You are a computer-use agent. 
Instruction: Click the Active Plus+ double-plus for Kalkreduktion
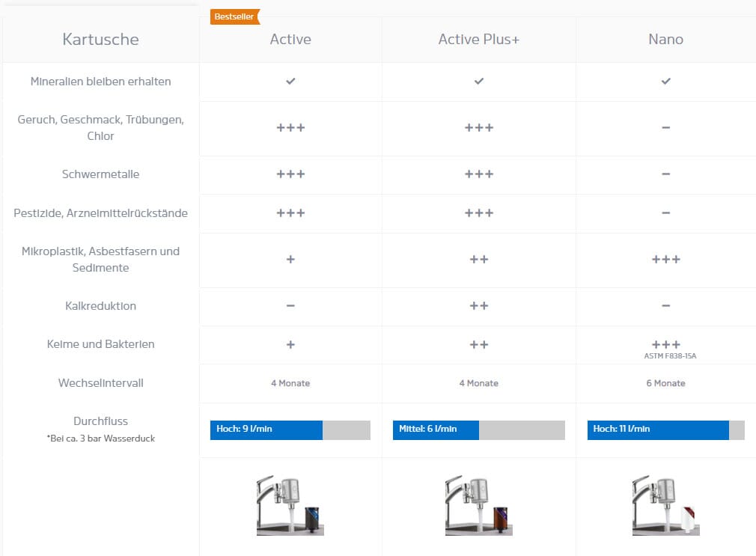click(479, 306)
